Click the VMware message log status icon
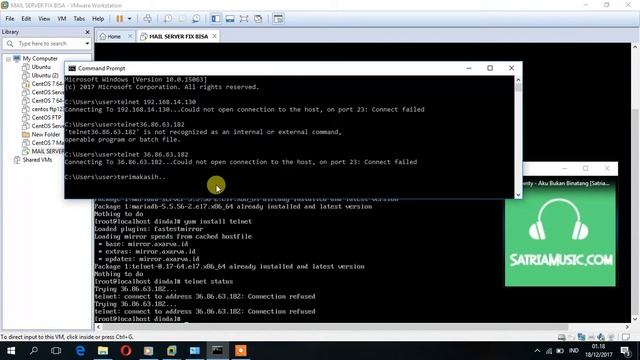Viewport: 640px width, 360px height. click(x=626, y=337)
